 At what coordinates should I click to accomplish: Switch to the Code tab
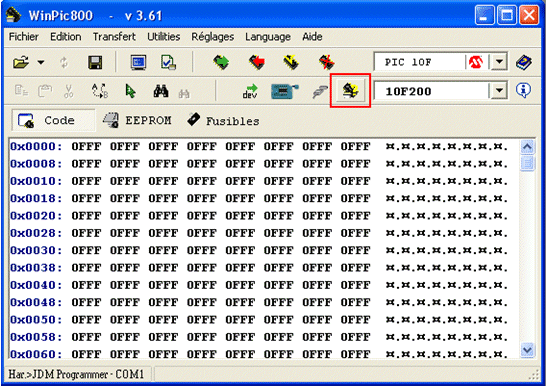[x=53, y=120]
